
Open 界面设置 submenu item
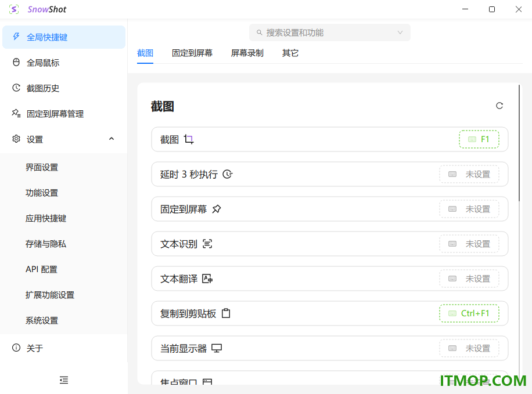click(x=64, y=167)
